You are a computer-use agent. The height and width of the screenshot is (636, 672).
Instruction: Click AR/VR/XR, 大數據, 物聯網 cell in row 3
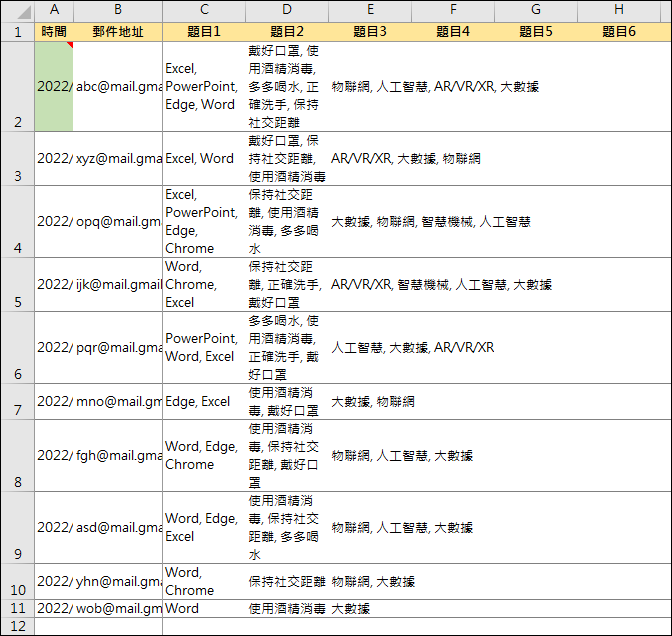pyautogui.click(x=370, y=159)
